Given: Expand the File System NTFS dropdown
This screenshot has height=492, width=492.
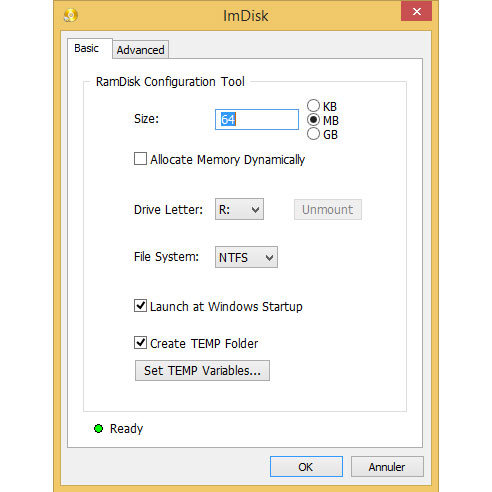Looking at the screenshot, I should click(x=246, y=257).
